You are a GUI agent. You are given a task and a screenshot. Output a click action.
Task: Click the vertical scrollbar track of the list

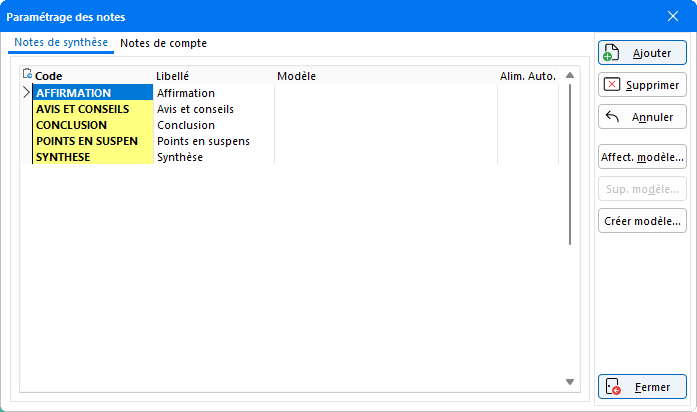570,300
